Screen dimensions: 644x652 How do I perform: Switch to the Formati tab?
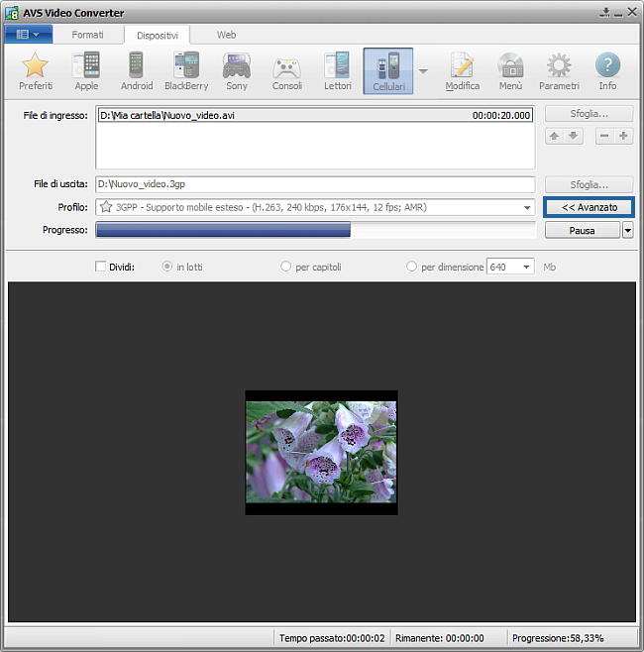pos(87,35)
